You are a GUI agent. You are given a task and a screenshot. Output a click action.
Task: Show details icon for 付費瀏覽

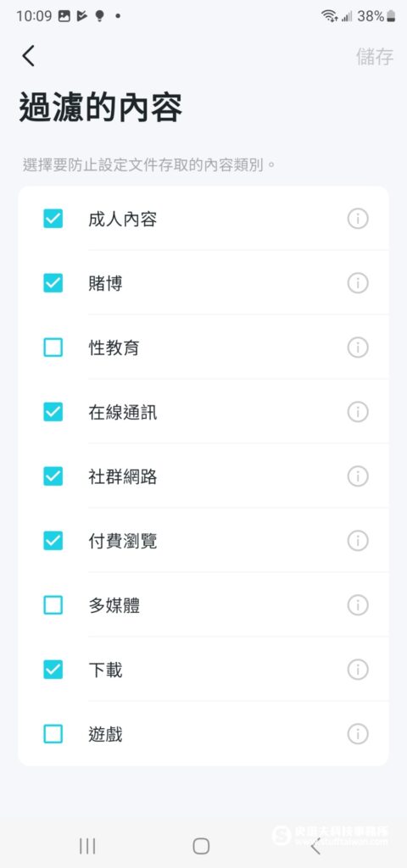[358, 541]
